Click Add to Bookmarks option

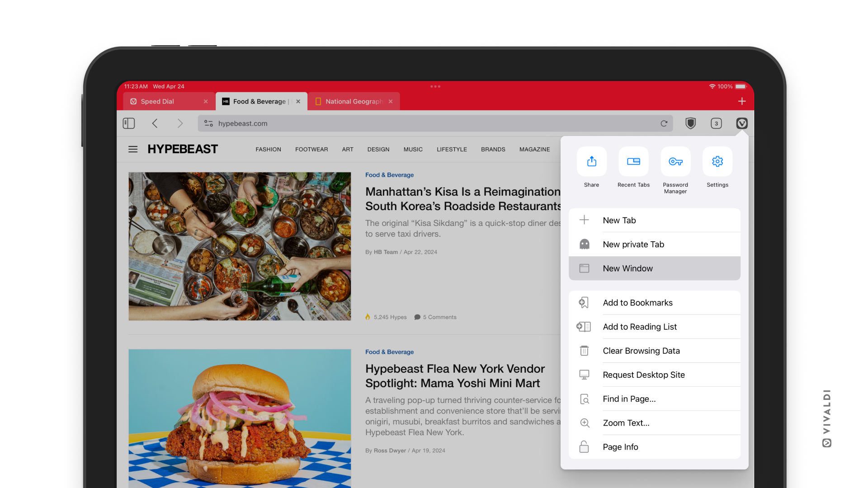[654, 302]
